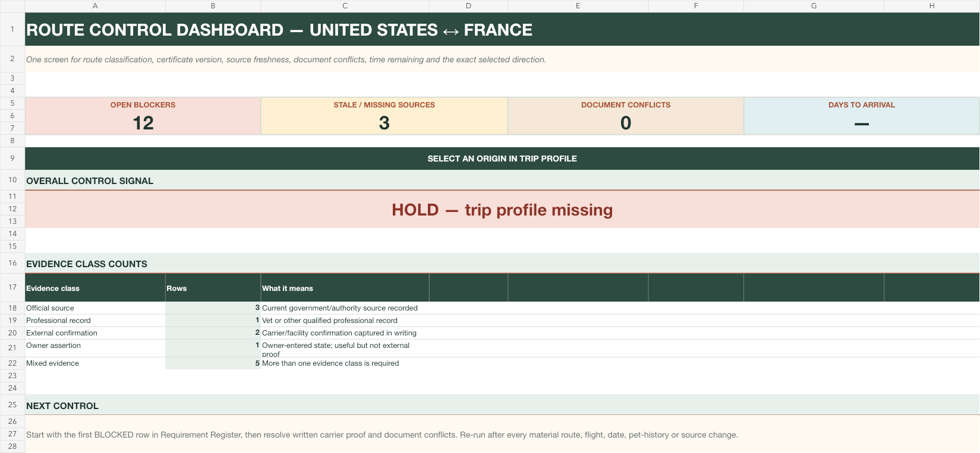Screen dimensions: 980x453
Task: Select the Days to Arrival dash cell
Action: click(862, 123)
